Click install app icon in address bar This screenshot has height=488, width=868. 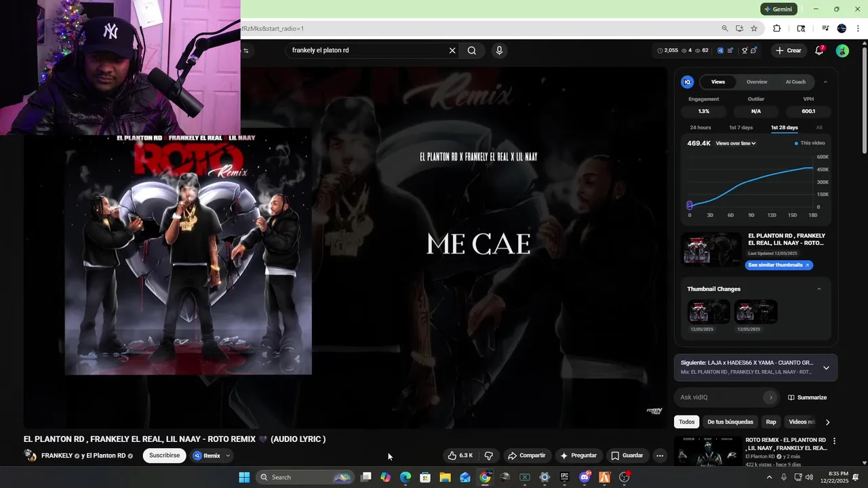(x=739, y=28)
